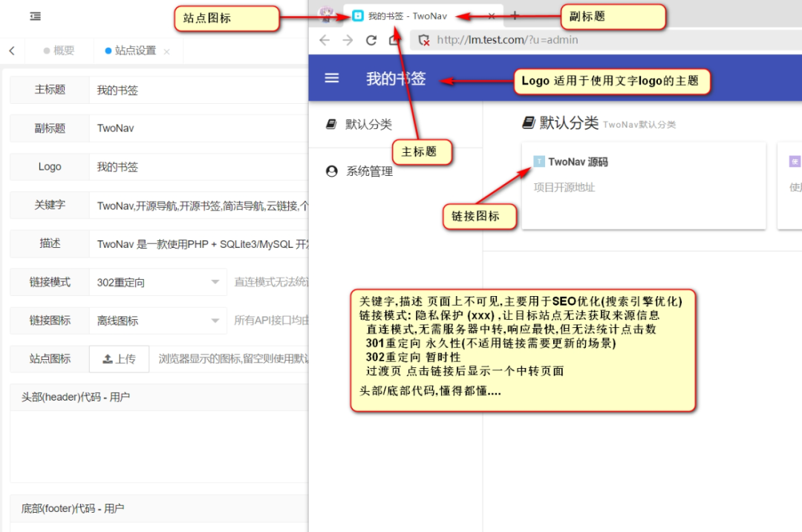Click the 我的书签 logo text in blue header

(396, 78)
